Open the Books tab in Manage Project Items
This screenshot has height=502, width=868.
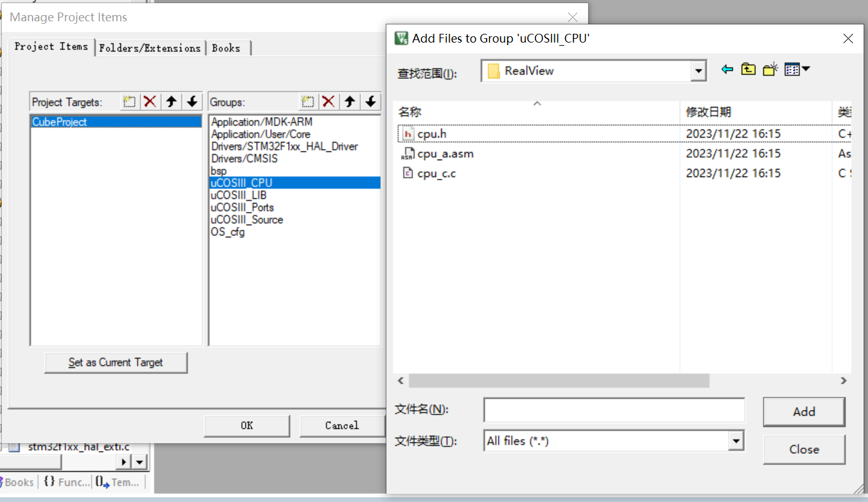click(226, 48)
